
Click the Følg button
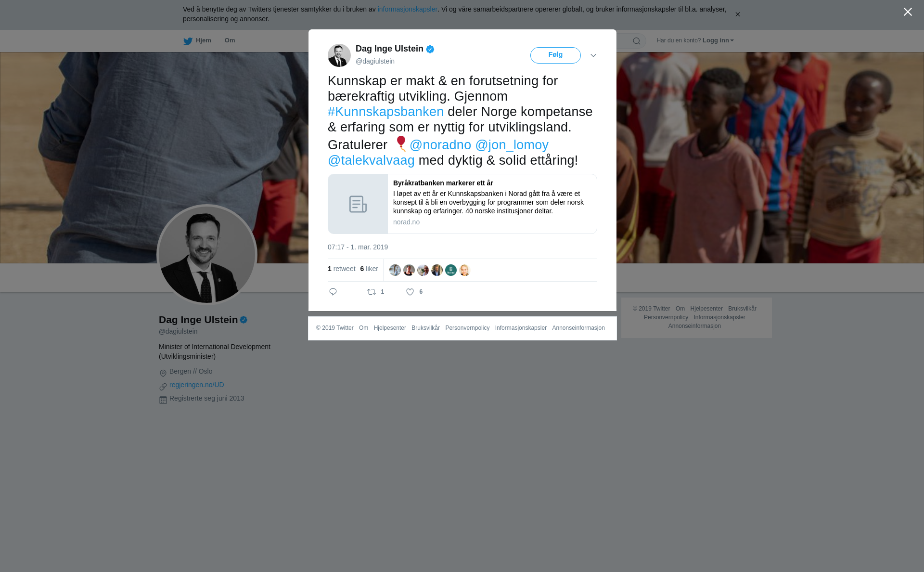point(555,55)
